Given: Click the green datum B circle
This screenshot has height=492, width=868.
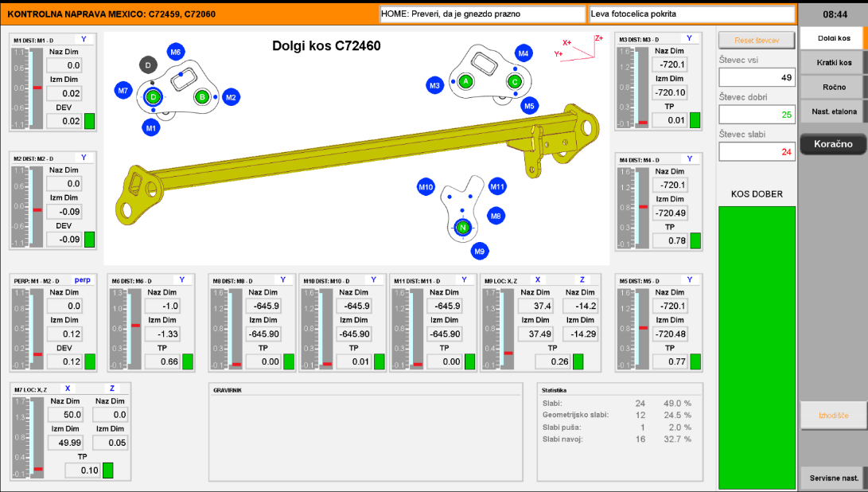Looking at the screenshot, I should [x=202, y=97].
